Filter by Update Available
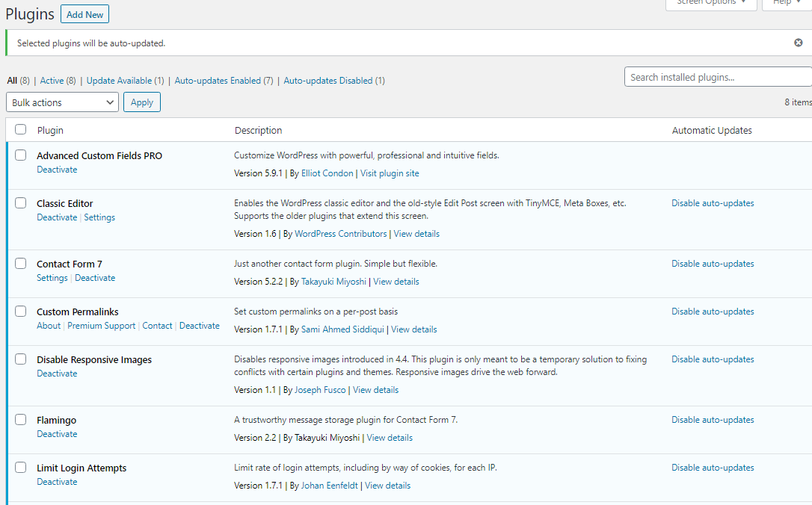This screenshot has height=505, width=812. pyautogui.click(x=119, y=81)
